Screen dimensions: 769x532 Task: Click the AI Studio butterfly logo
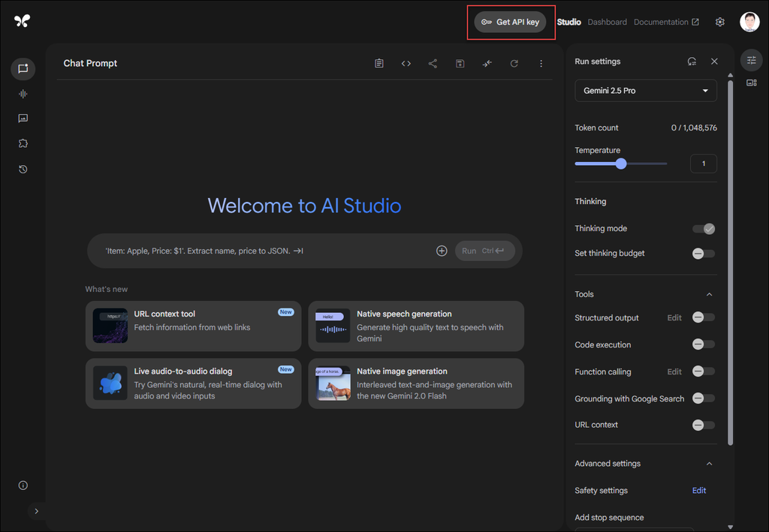pos(22,20)
